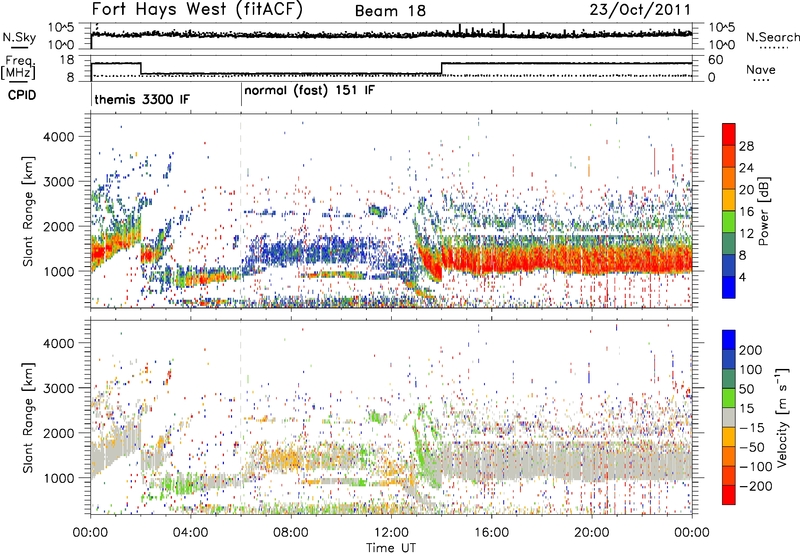This screenshot has height=554, width=800.
Task: Click the "normal (fast) 151 IF" CPID entry
Action: [x=309, y=91]
